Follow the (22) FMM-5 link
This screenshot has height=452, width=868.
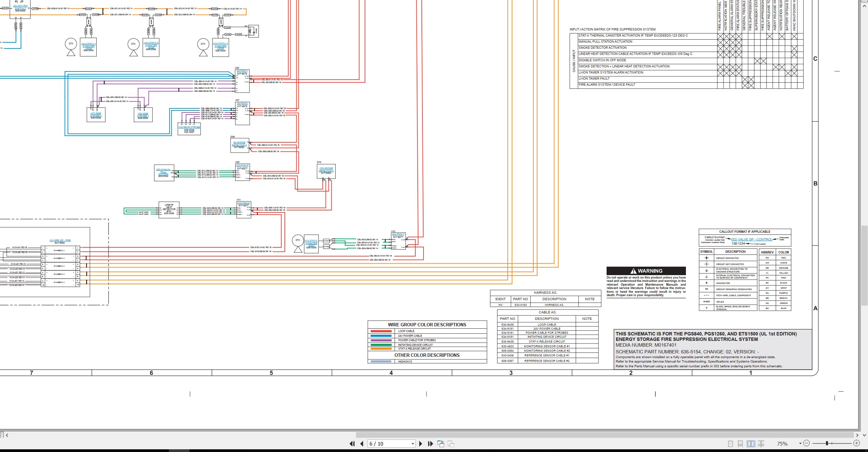[x=242, y=166]
